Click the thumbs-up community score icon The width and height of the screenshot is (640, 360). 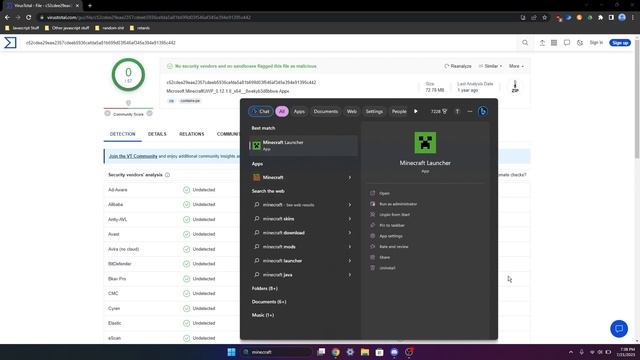click(x=149, y=113)
